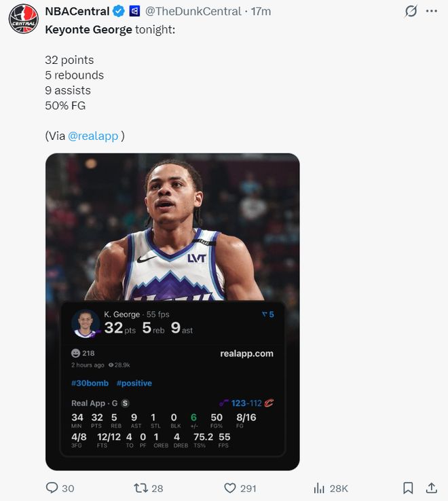The image size is (448, 501).
Task: Click the NBACentral display name
Action: coord(77,12)
